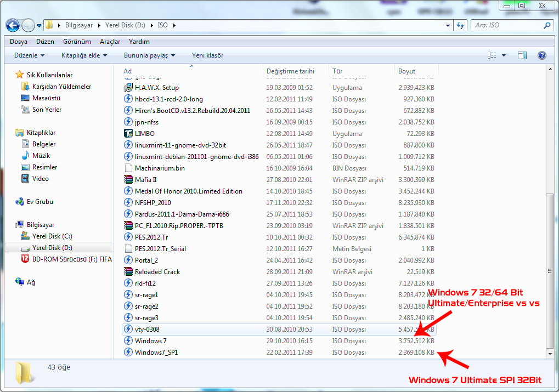Sort by the Boyut column header
Image resolution: width=559 pixels, height=392 pixels.
[x=406, y=71]
